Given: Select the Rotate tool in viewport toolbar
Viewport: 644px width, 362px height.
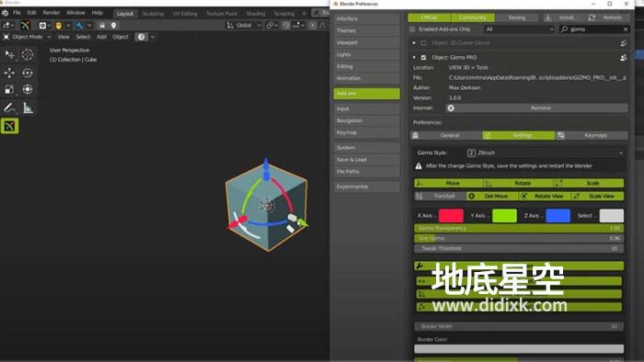Looking at the screenshot, I should click(28, 73).
